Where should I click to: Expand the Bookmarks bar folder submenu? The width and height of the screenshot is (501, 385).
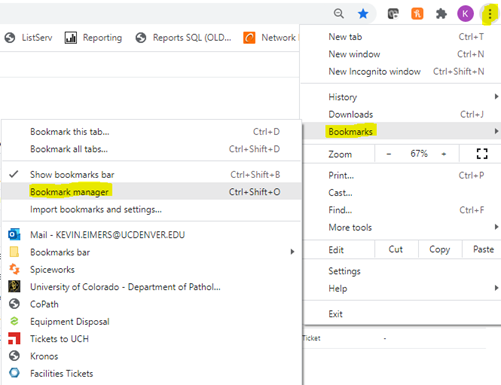152,252
